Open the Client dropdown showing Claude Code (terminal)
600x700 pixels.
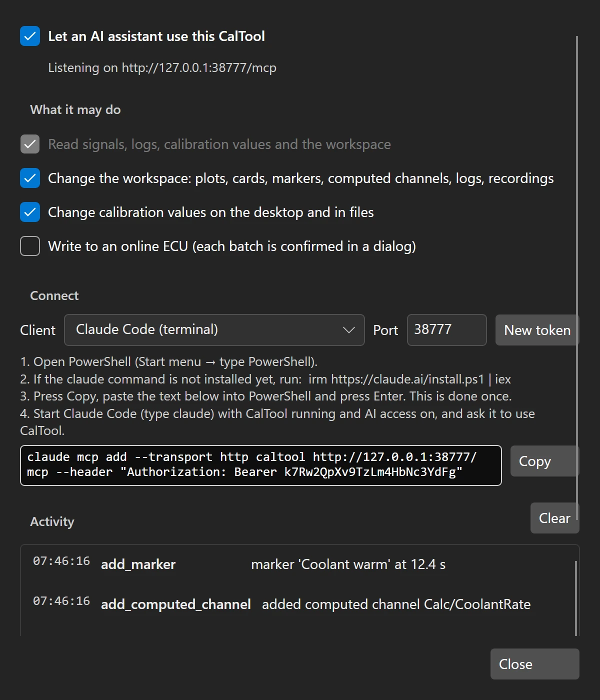coord(214,330)
